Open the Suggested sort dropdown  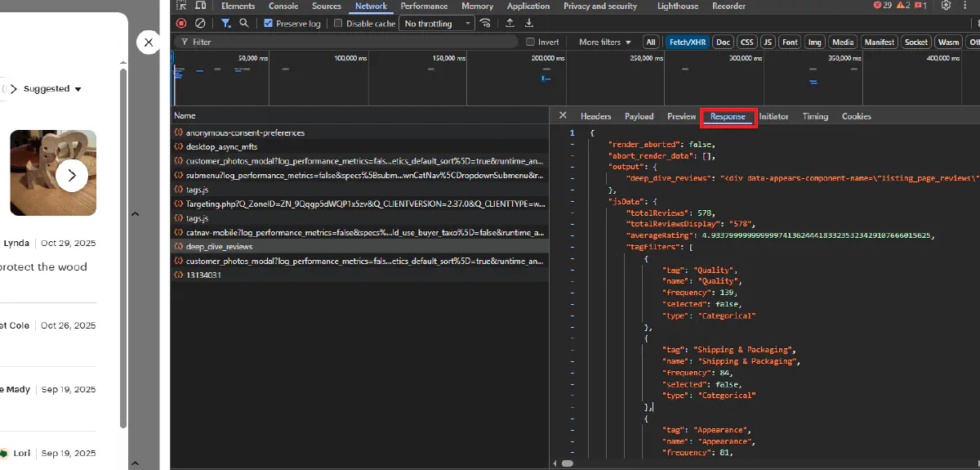point(52,89)
